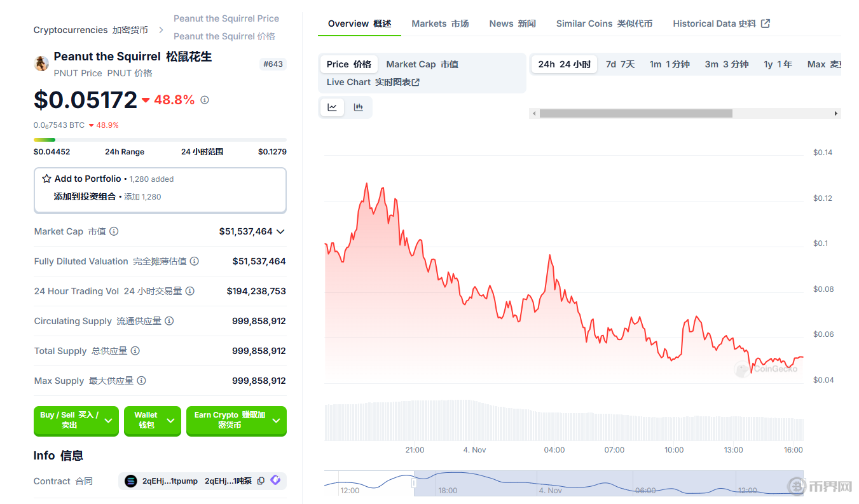Click the $194,238,753 trading volume value

coord(256,291)
